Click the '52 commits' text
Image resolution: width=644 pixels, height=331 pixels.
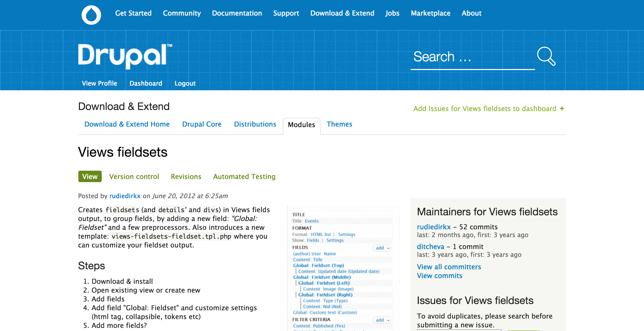click(478, 227)
